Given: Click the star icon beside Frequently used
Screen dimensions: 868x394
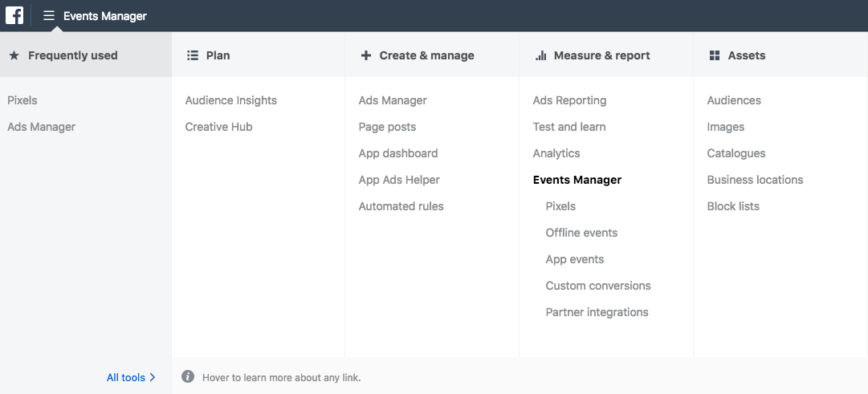Looking at the screenshot, I should coord(14,55).
